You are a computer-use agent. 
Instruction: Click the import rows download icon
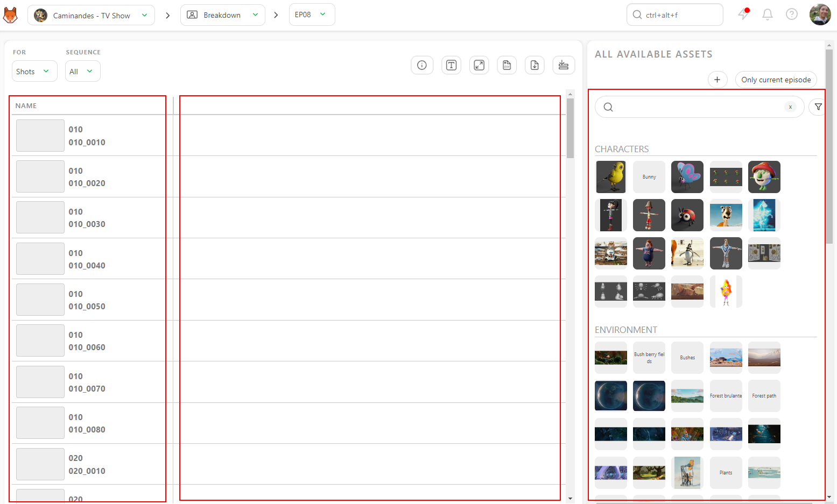pyautogui.click(x=564, y=65)
